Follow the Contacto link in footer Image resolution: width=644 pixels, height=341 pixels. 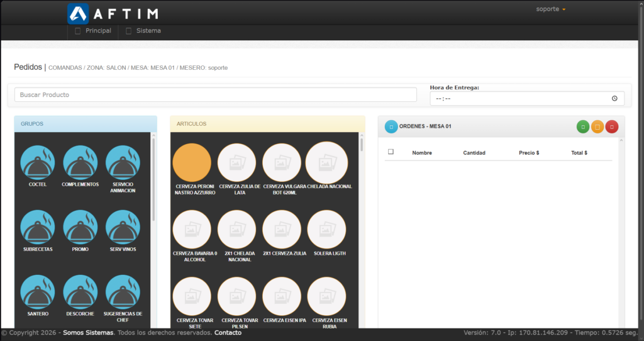click(x=228, y=333)
